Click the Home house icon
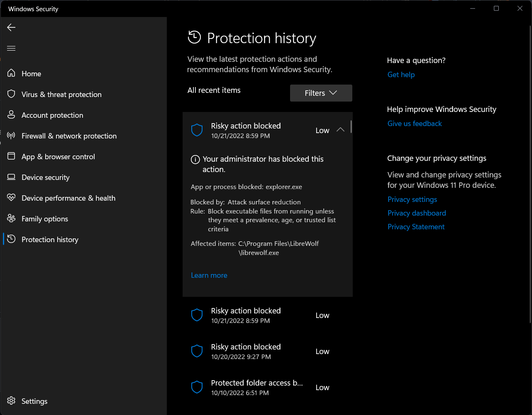532x415 pixels. [x=11, y=73]
